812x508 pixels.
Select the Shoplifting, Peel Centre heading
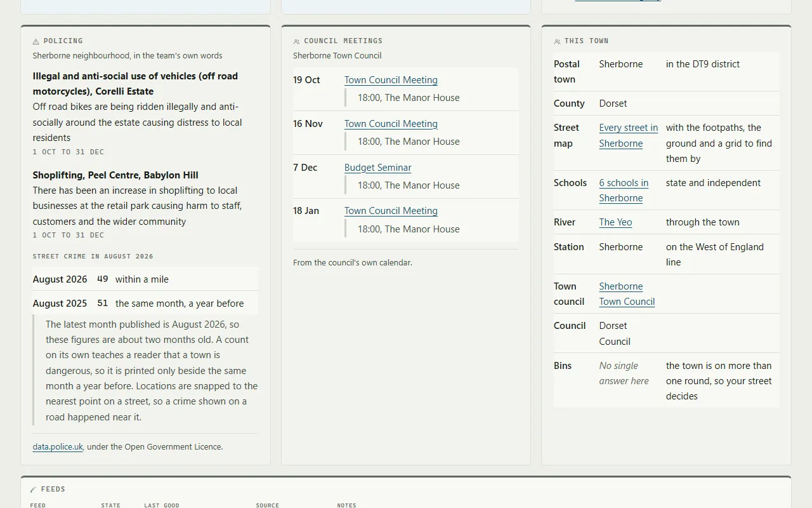pos(115,175)
